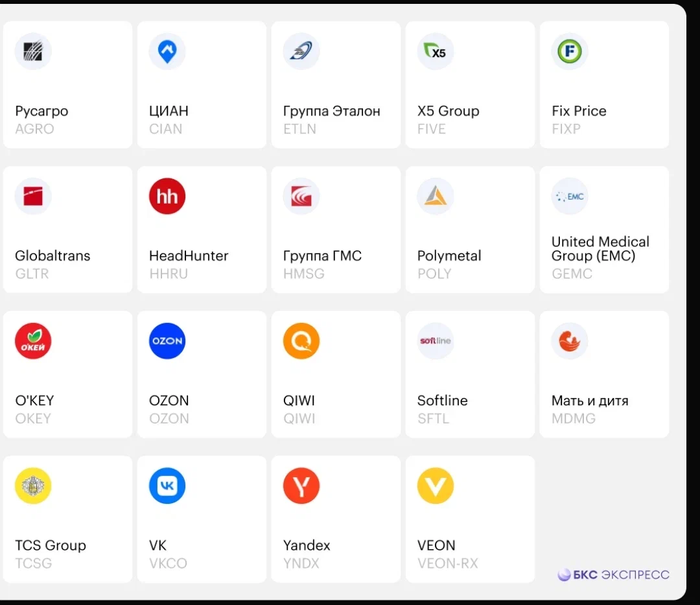This screenshot has height=605, width=700.
Task: Select the Softline name label
Action: (x=443, y=401)
